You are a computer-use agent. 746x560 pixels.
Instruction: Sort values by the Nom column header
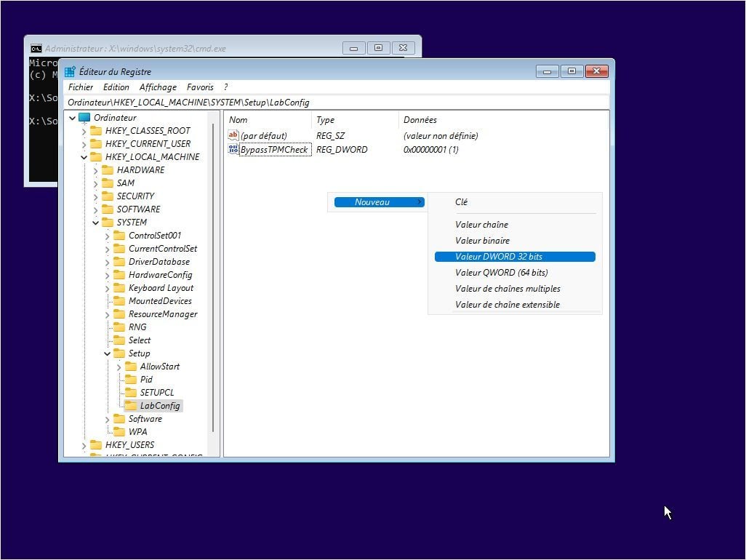268,120
